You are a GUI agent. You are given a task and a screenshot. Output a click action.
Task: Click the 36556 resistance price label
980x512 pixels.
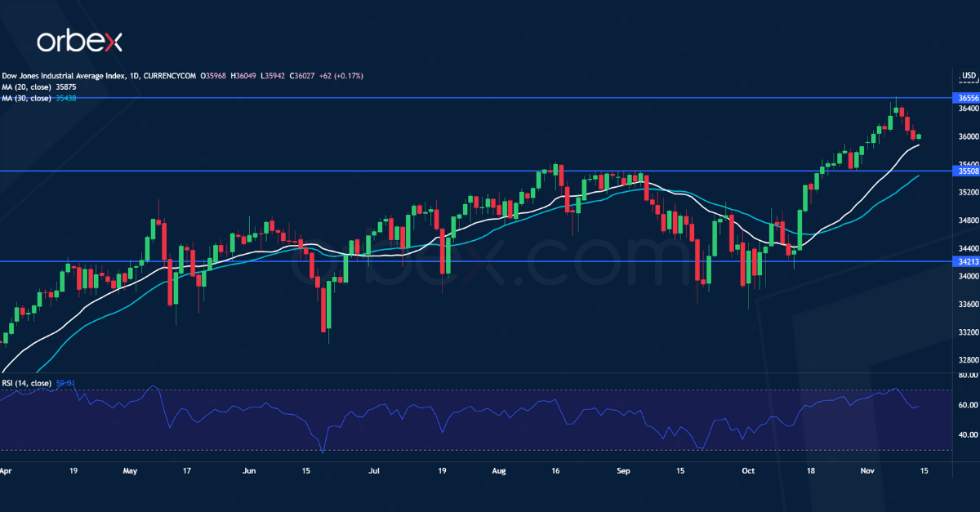(966, 97)
